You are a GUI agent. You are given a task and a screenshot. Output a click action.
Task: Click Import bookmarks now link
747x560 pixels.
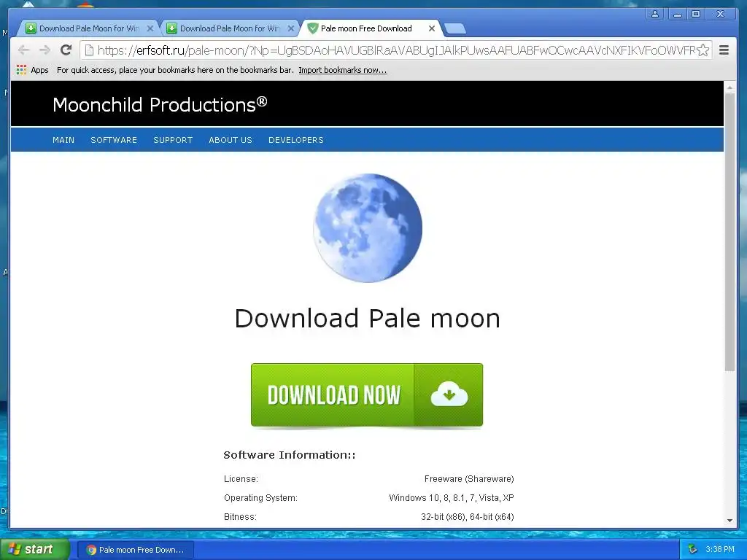tap(343, 70)
